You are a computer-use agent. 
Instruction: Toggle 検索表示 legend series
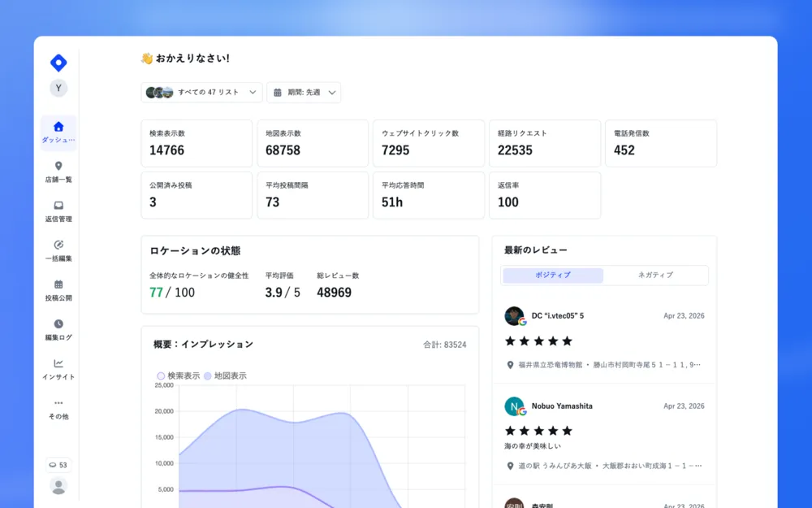[179, 376]
